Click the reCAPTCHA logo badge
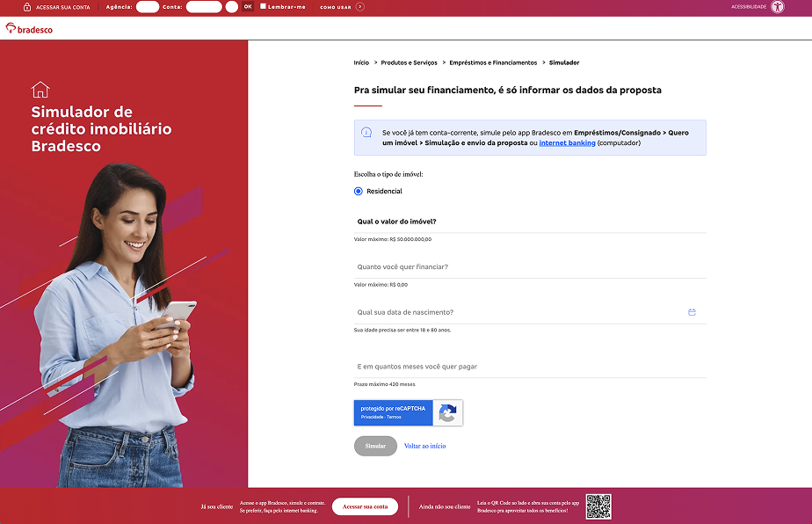The height and width of the screenshot is (524, 812). click(x=446, y=412)
